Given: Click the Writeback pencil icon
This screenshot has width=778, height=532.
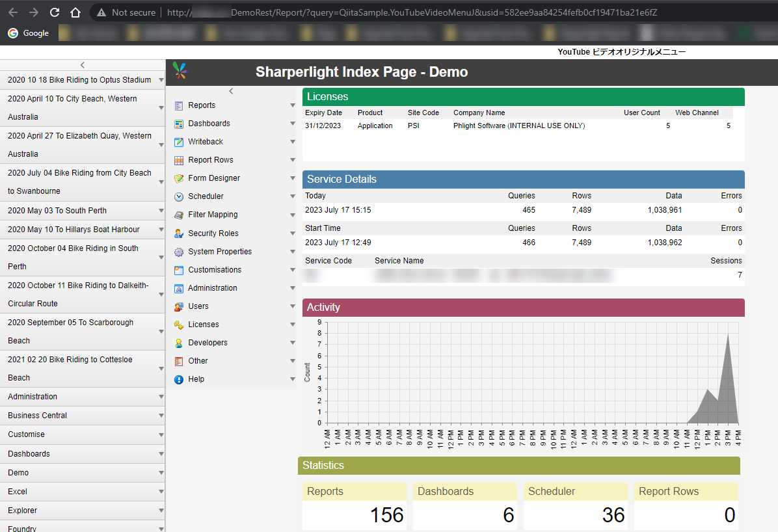Looking at the screenshot, I should pos(179,142).
